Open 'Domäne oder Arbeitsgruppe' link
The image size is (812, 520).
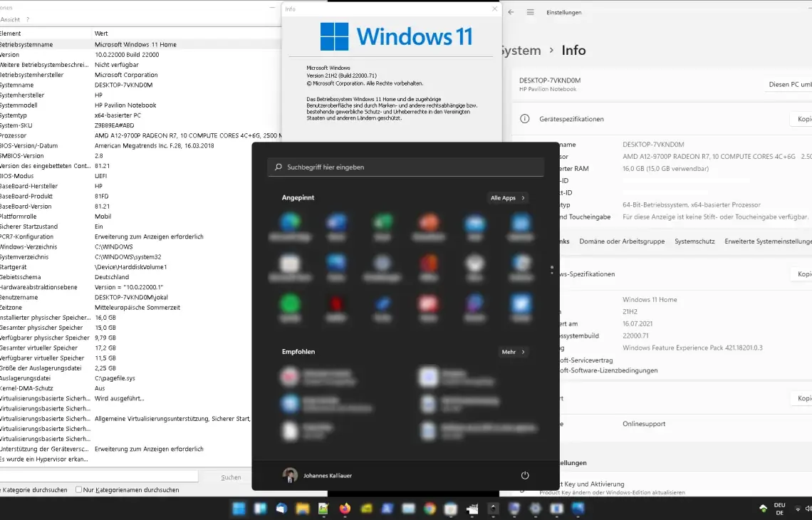621,241
